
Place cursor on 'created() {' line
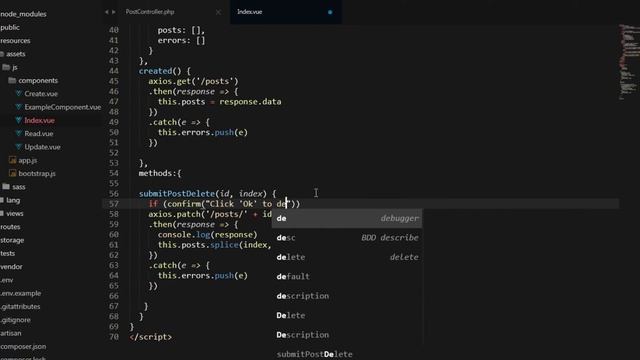164,71
